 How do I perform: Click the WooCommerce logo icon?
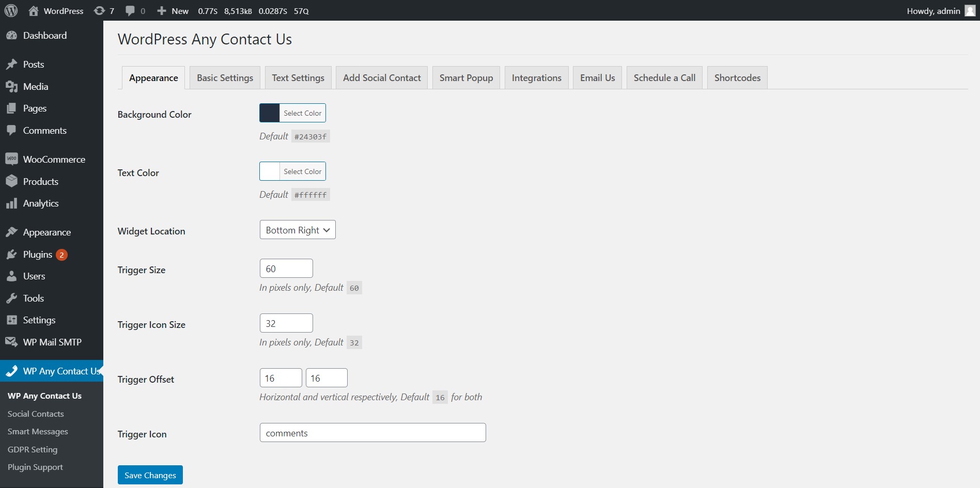coord(11,159)
